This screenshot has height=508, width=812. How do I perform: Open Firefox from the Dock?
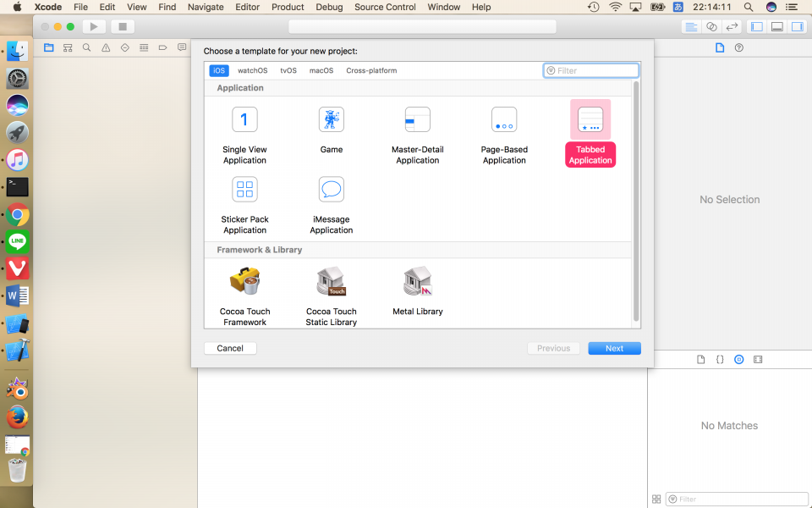point(17,417)
